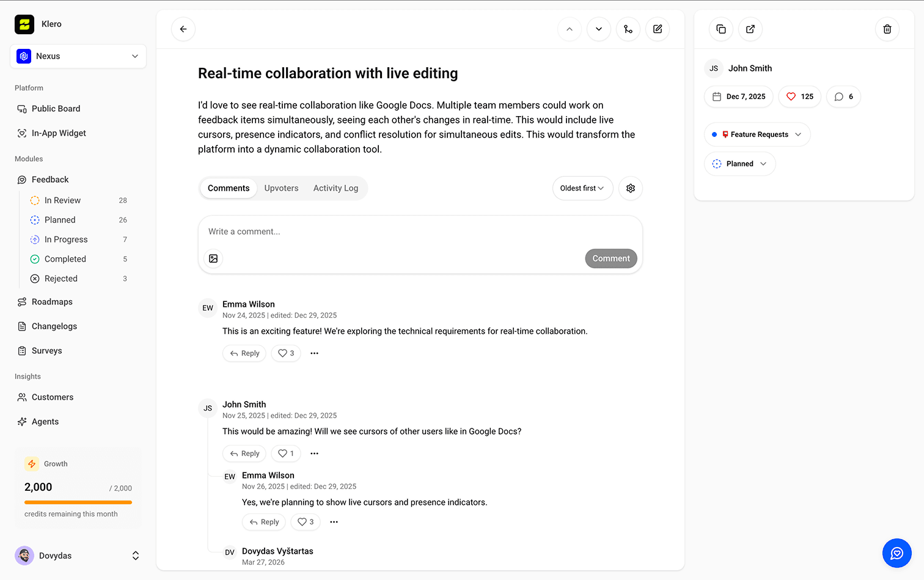Screen dimensions: 924x580
Task: Reply to Emma Wilson's nested reply
Action: 264,522
